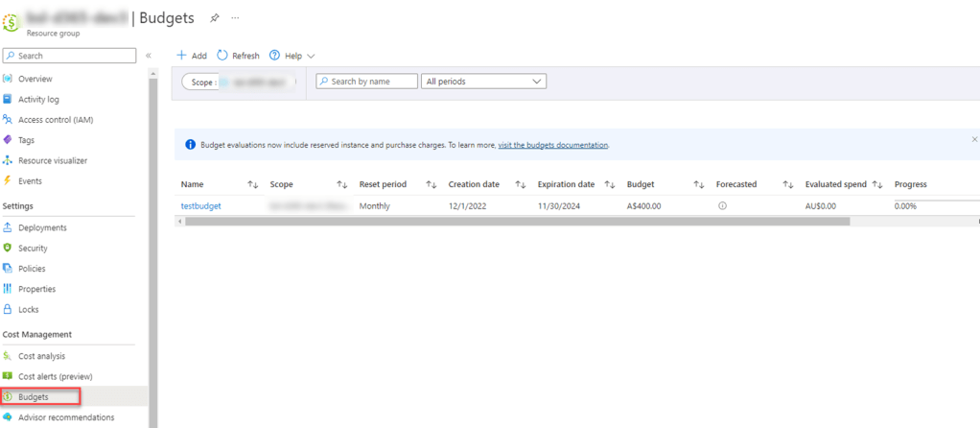980x428 pixels.
Task: Open the Locks settings page
Action: pyautogui.click(x=30, y=309)
